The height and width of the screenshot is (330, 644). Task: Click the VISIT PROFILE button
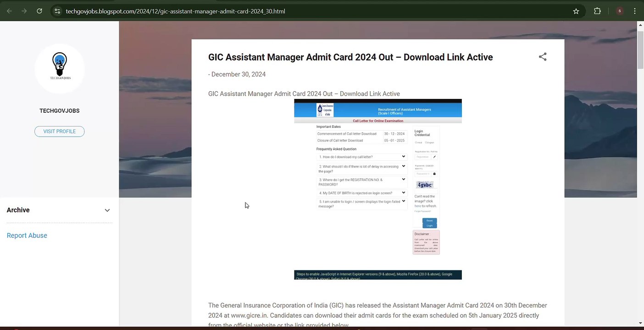coord(60,132)
